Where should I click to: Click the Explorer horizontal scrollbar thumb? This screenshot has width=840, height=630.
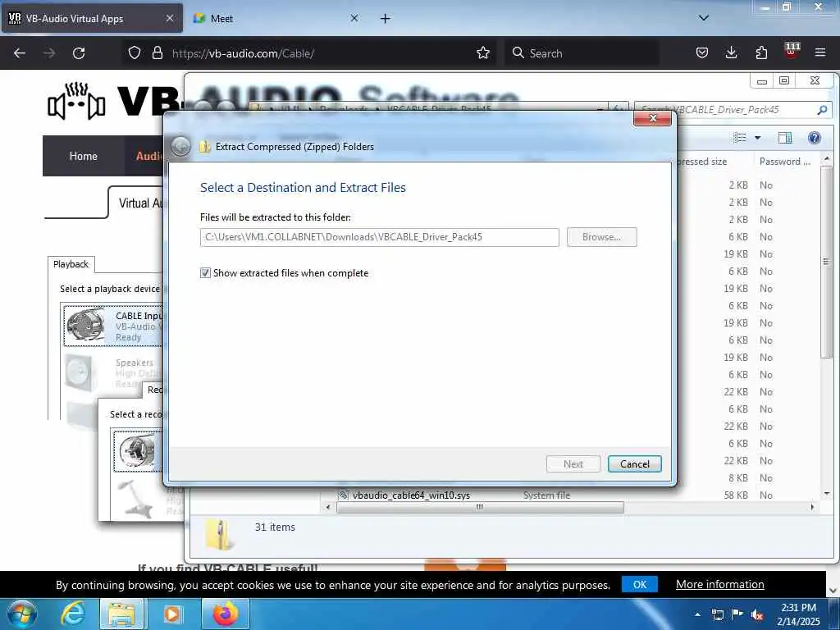tap(480, 507)
